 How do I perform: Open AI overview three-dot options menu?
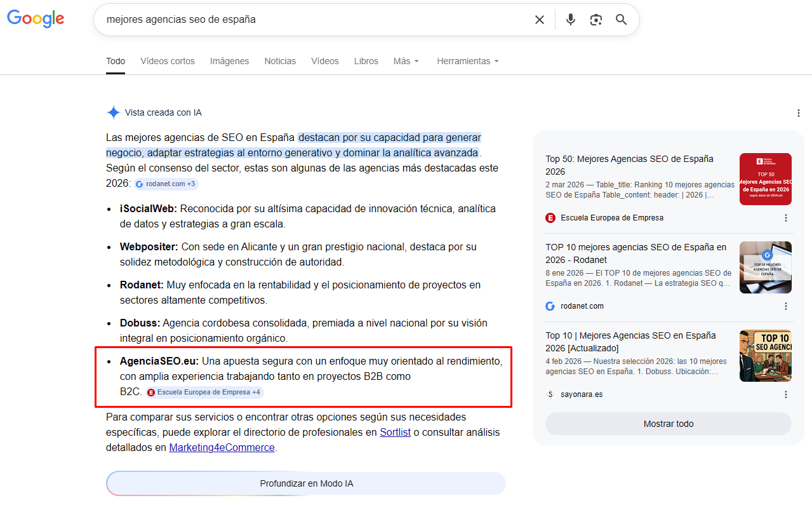(x=799, y=113)
